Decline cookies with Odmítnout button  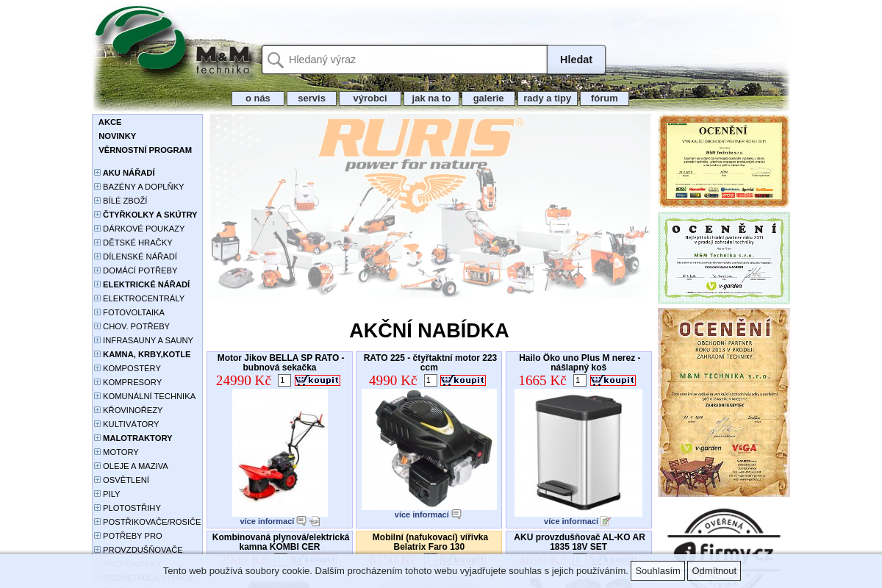[x=714, y=571]
